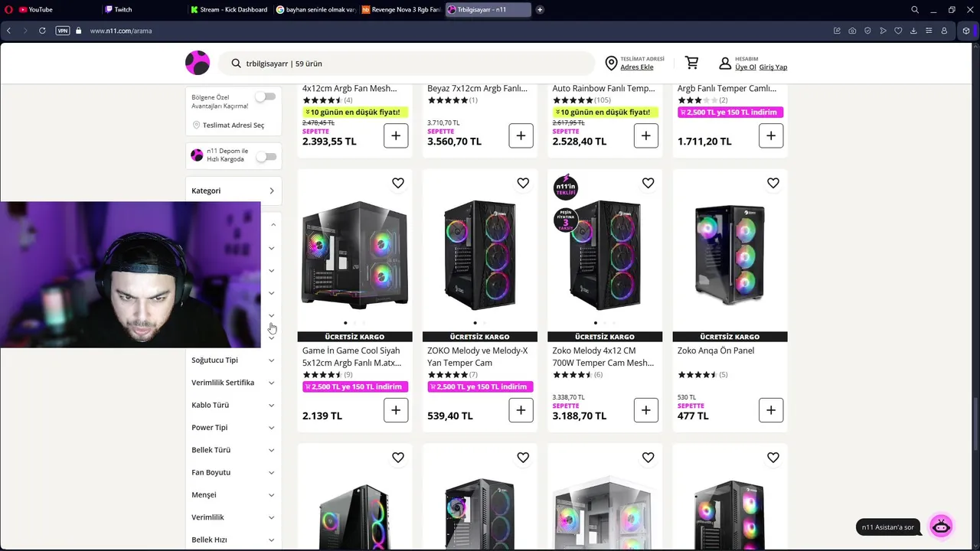Click the Giriş Yap link

(773, 67)
